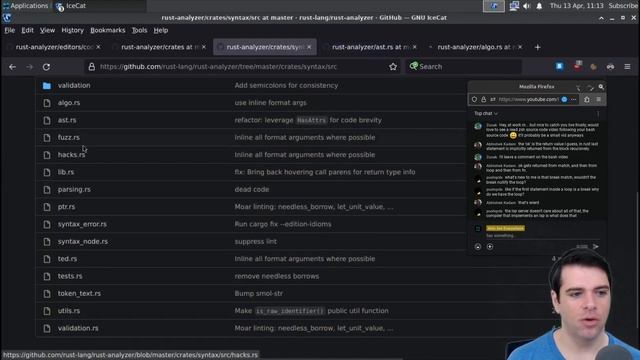Screen dimensions: 640x360
Task: Open the Bookmarks menu
Action: (x=108, y=30)
